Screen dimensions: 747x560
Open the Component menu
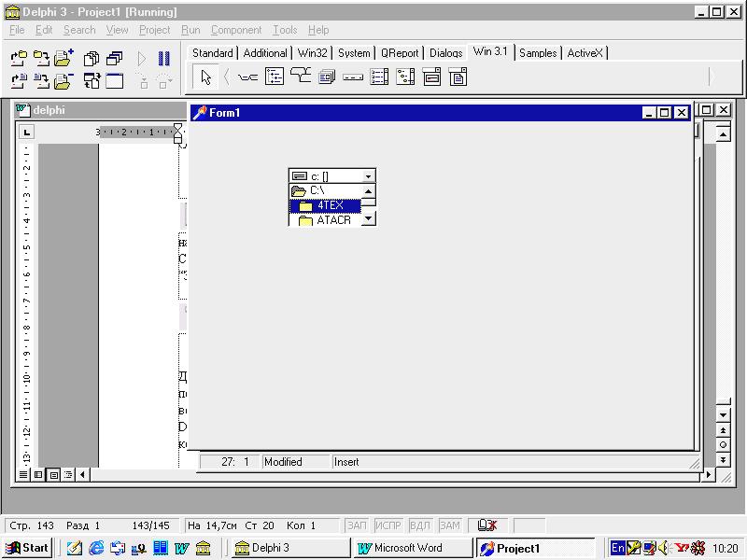point(236,30)
